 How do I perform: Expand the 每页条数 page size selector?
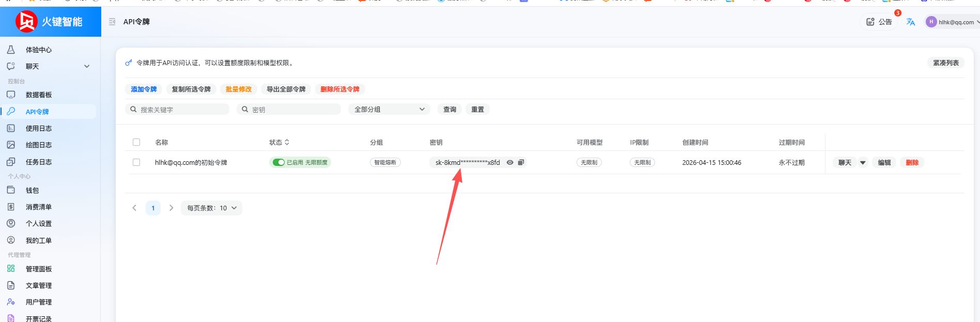pyautogui.click(x=211, y=208)
